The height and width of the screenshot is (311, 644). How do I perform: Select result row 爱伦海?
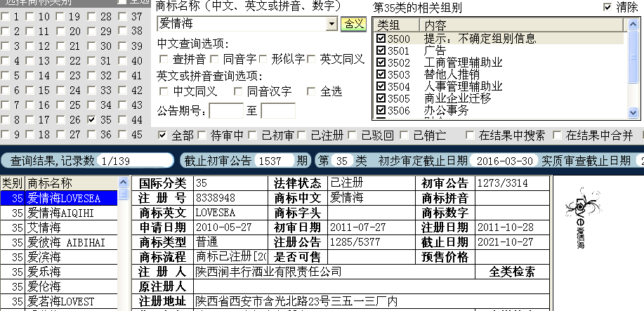tap(59, 286)
